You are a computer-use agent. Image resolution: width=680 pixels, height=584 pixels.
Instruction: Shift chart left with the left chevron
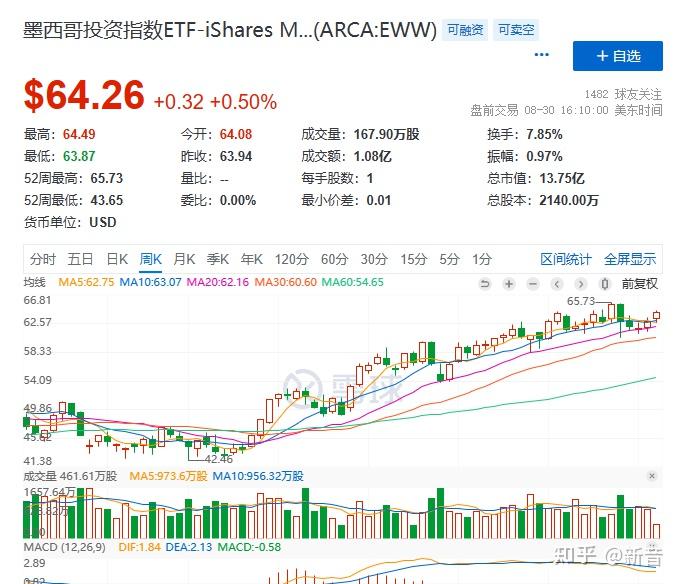click(x=557, y=284)
